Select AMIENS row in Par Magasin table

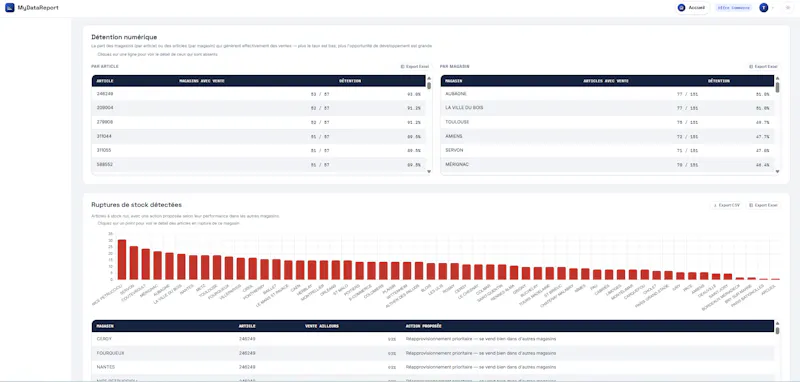pos(607,136)
